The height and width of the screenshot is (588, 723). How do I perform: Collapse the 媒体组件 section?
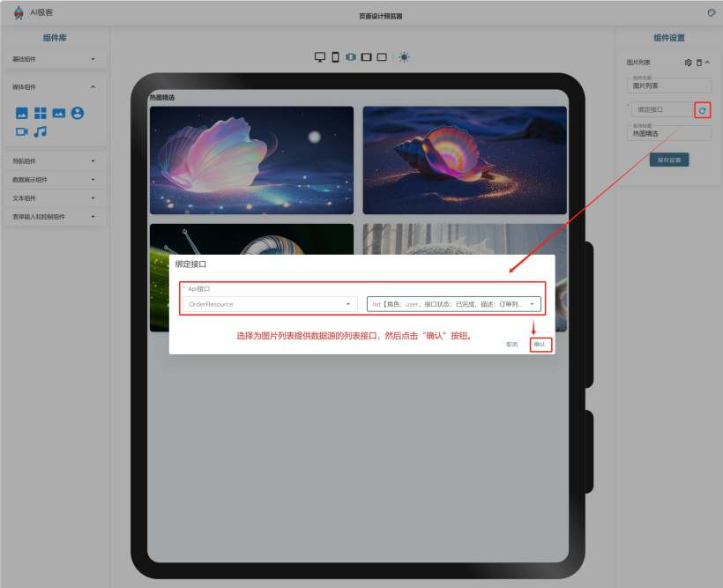(x=55, y=87)
